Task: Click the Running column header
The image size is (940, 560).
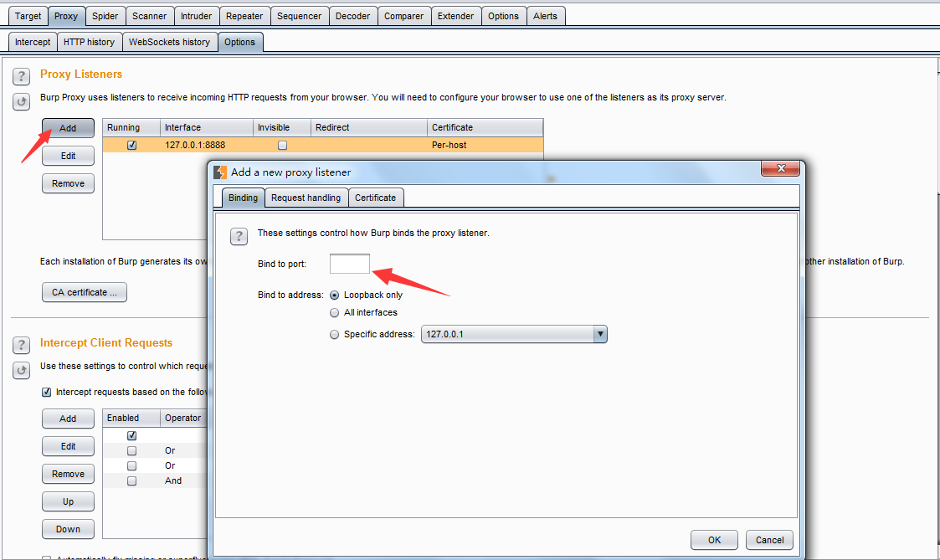Action: 131,128
